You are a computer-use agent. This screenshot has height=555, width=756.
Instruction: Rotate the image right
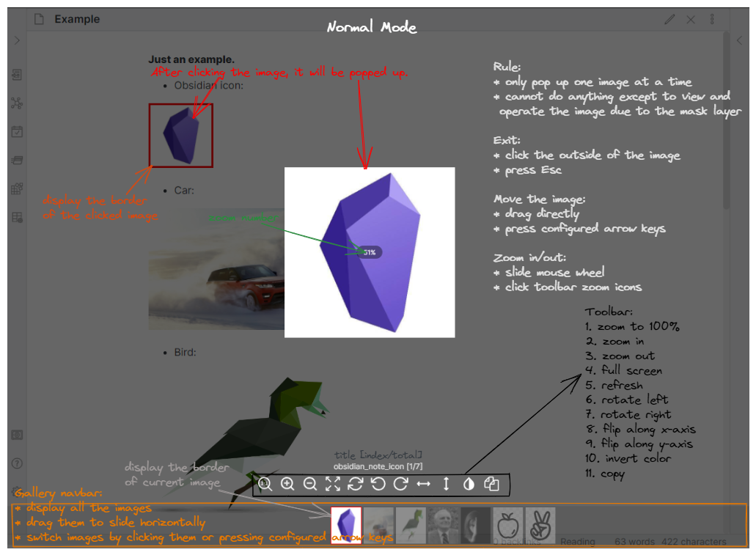coord(400,484)
